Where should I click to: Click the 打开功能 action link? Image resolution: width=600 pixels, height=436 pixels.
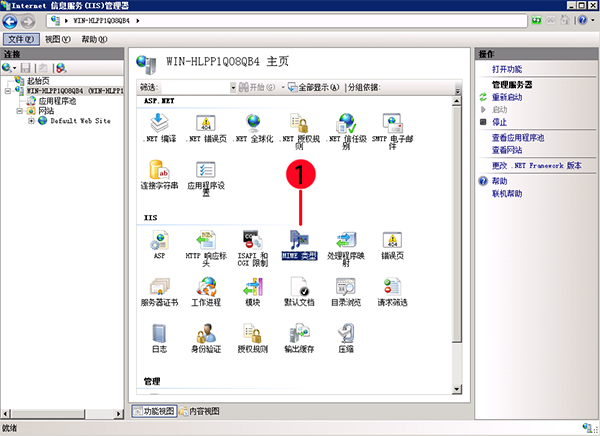(507, 69)
